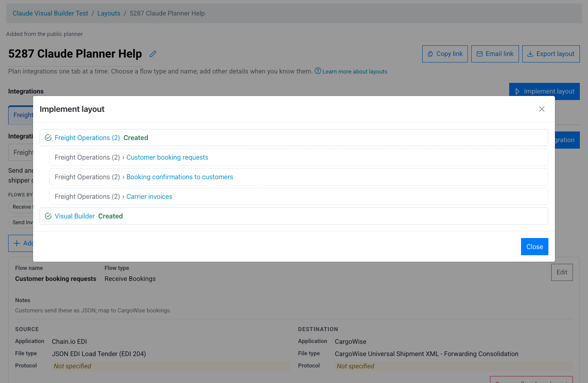The image size is (588, 383).
Task: Click envelope icon in Email link button
Action: [480, 54]
